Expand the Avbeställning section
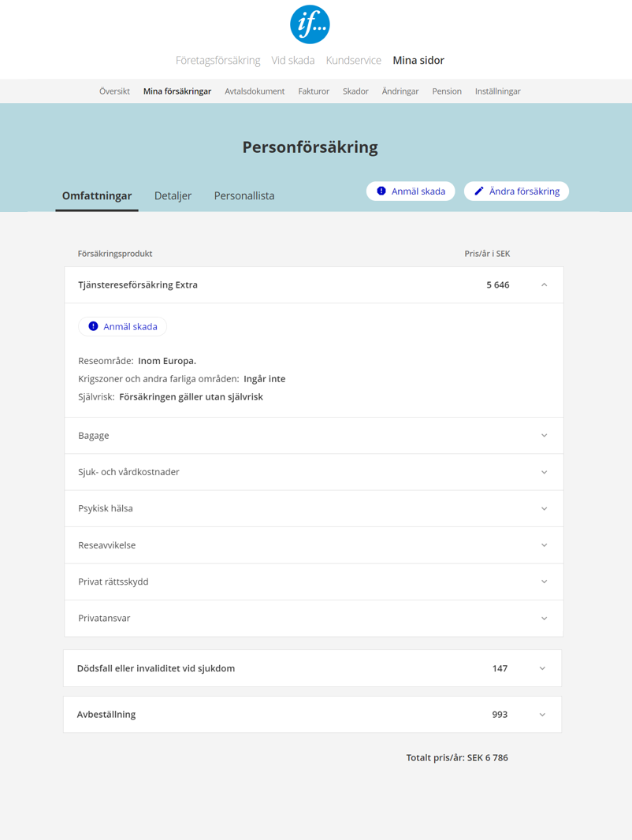This screenshot has height=840, width=632. tap(542, 715)
